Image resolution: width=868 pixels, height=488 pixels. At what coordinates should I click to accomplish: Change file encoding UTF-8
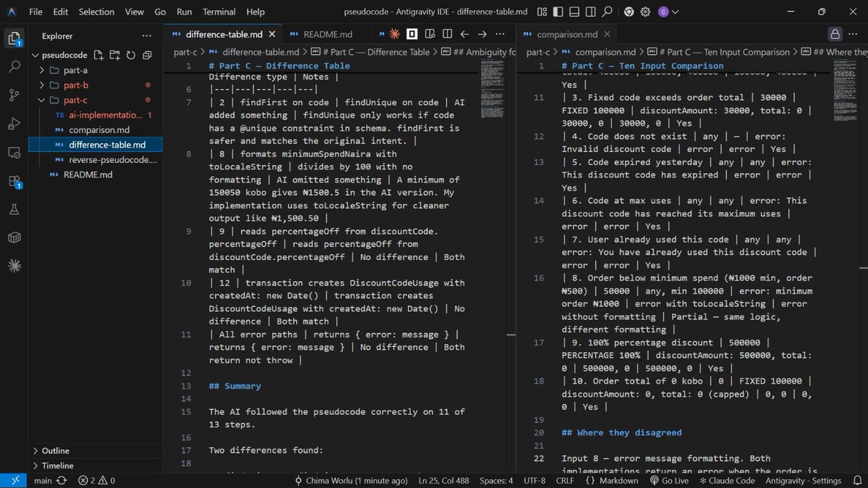click(535, 480)
